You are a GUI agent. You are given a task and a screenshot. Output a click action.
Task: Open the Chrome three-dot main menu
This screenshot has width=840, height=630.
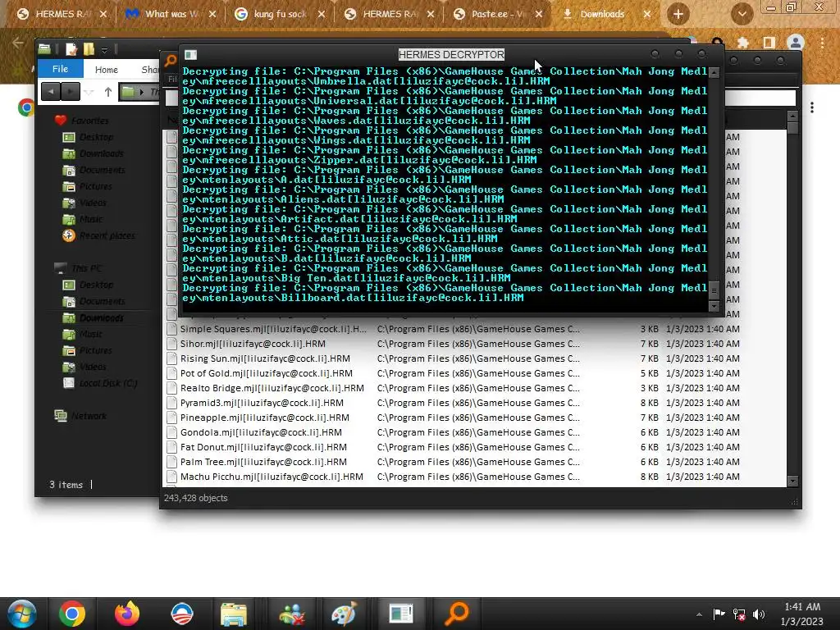[x=822, y=43]
